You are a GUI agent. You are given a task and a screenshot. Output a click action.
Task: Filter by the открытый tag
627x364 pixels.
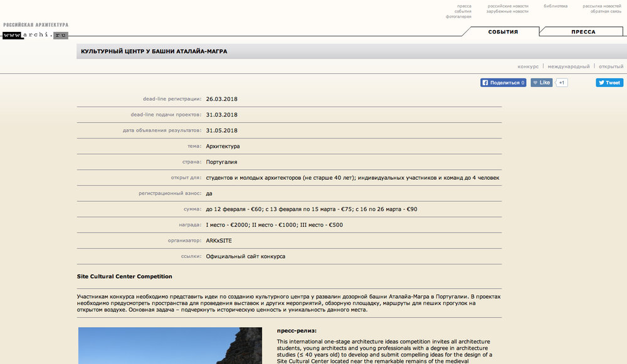(611, 66)
